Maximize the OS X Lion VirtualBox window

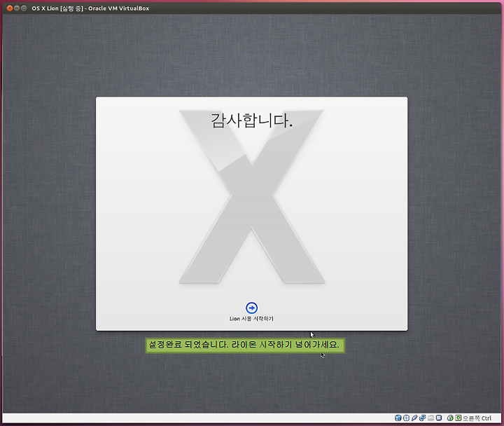tap(24, 8)
